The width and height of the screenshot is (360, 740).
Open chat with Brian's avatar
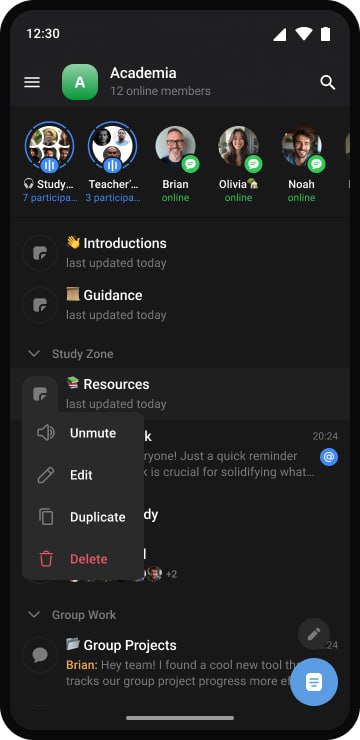(176, 146)
